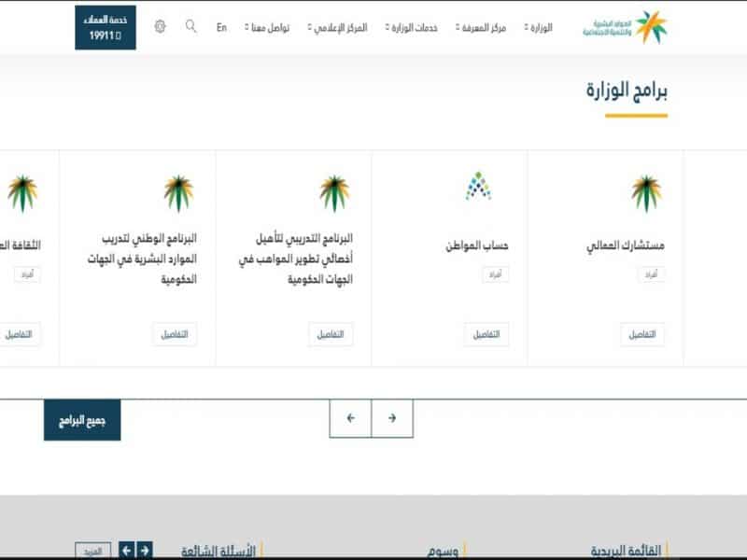Viewport: 747px width, 560px height.
Task: Click the palm icon of مستشارك العمالي card
Action: [x=646, y=193]
